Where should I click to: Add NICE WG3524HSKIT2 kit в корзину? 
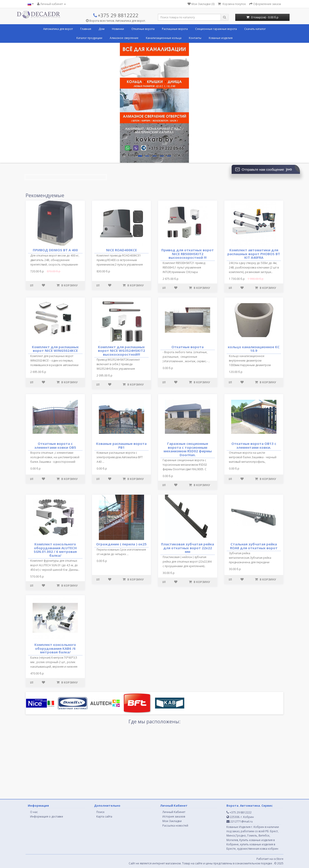point(133,384)
